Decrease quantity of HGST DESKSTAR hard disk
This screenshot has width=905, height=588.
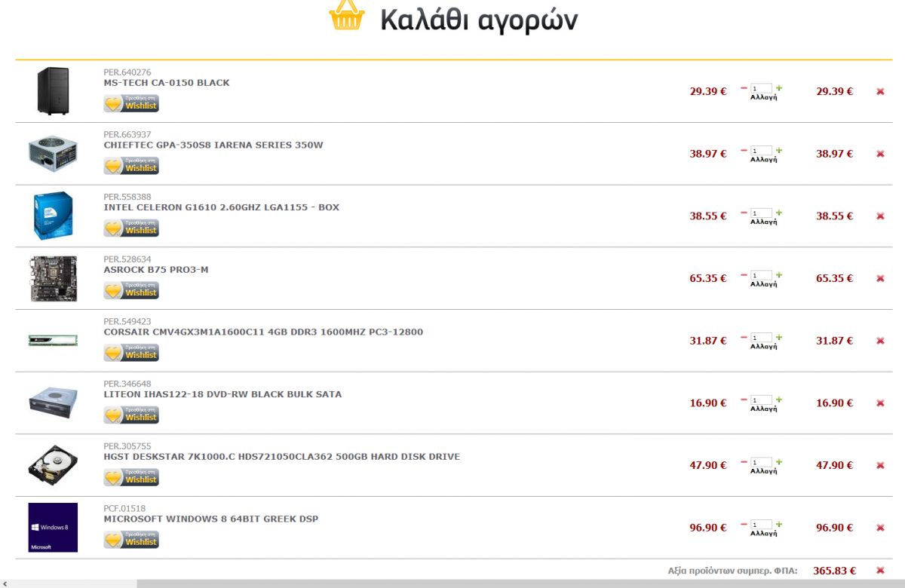tap(744, 462)
